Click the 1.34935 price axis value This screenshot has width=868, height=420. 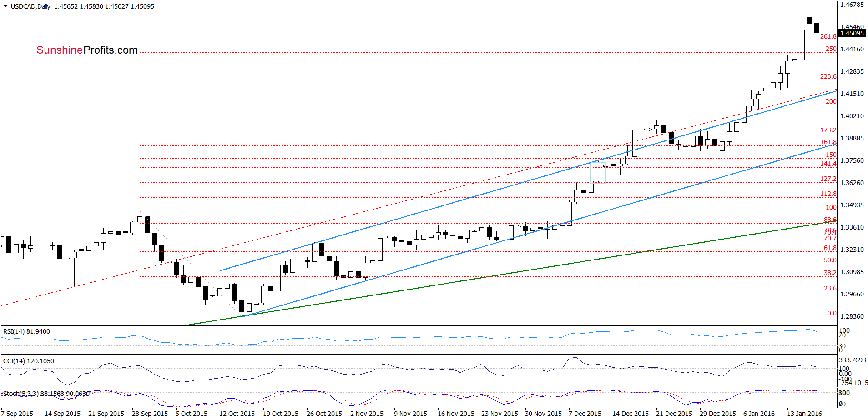pyautogui.click(x=852, y=205)
